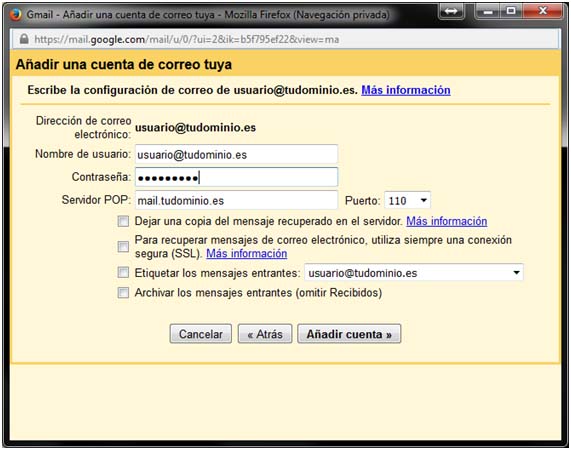Screen dimensions: 571x450
Task: Focus the Nombre de usuario field
Action: pos(236,154)
